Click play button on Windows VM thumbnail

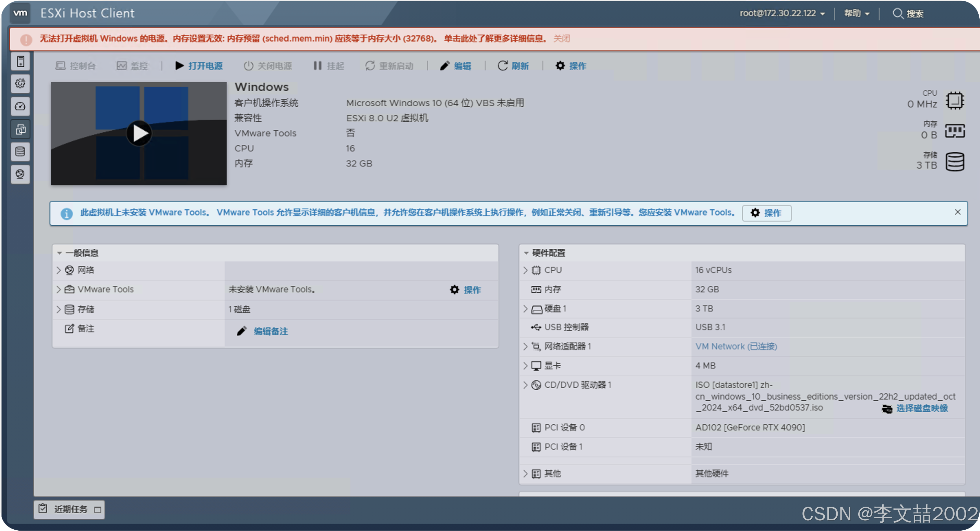click(x=139, y=133)
